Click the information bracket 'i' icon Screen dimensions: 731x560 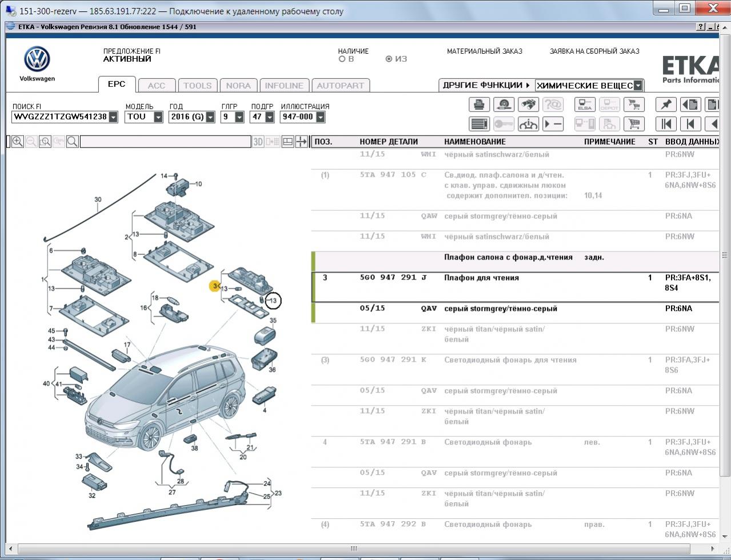528,123
